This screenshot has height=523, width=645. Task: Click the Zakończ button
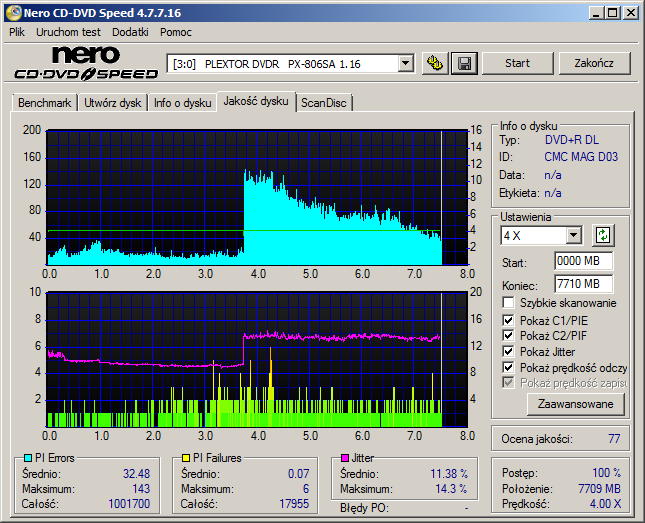pos(594,63)
